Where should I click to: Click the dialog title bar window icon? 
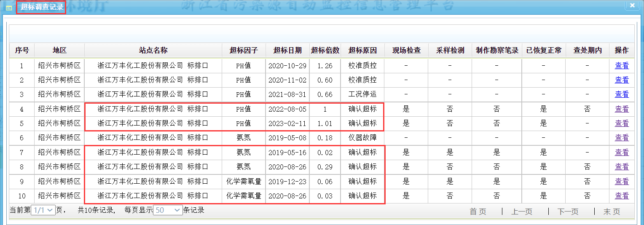tap(9, 8)
